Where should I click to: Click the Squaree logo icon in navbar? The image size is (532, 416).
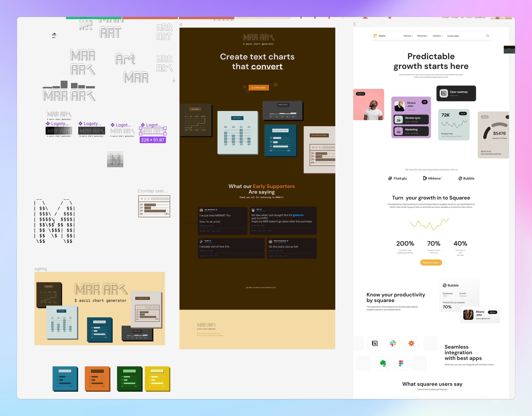pos(375,36)
